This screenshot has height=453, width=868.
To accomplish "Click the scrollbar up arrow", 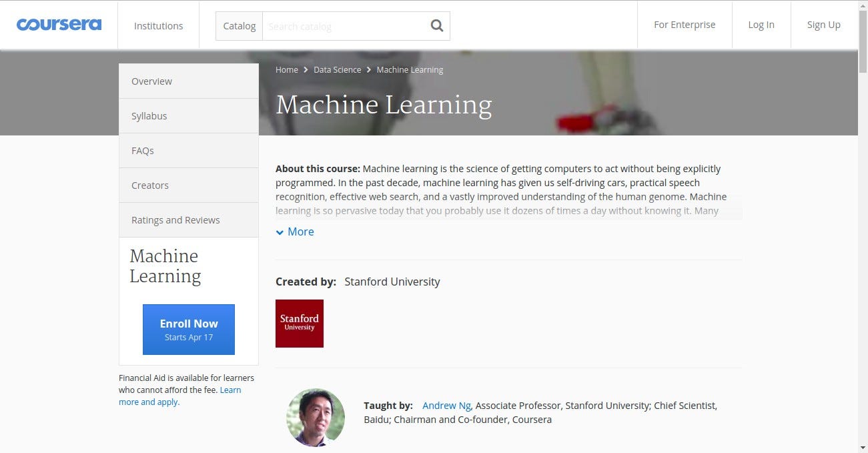I will pyautogui.click(x=863, y=5).
